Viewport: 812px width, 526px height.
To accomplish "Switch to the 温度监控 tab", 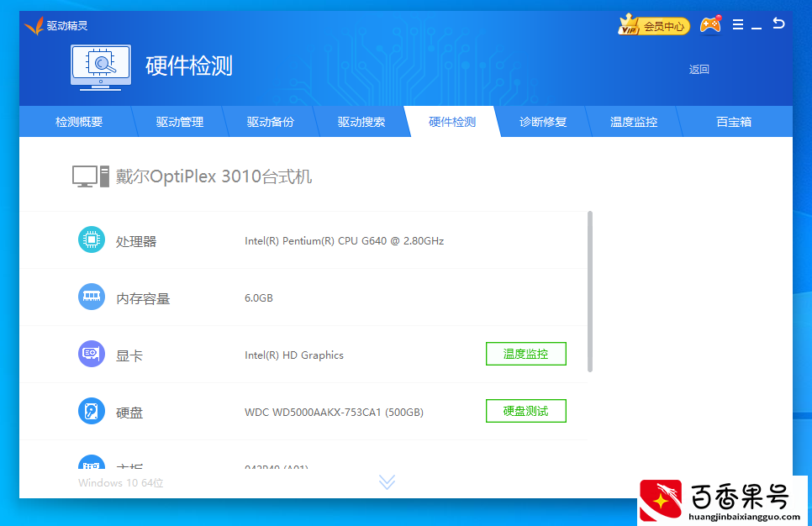I will coord(634,122).
